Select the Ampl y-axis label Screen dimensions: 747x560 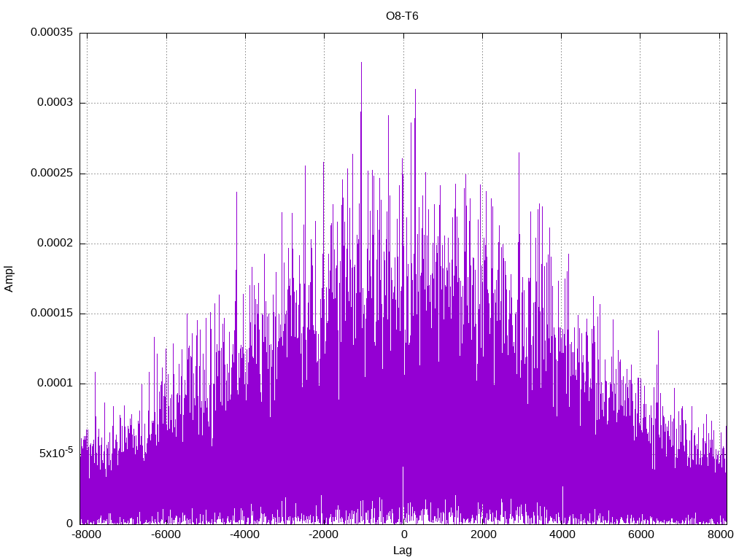point(9,279)
